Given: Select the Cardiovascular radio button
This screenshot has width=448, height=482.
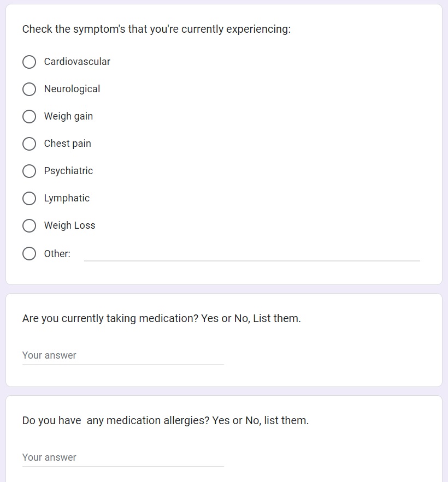Looking at the screenshot, I should pyautogui.click(x=30, y=62).
